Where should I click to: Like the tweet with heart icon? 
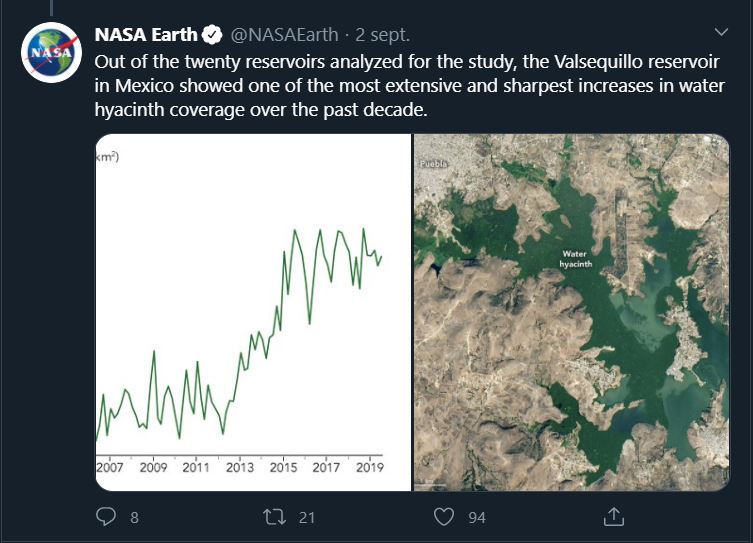tap(444, 517)
